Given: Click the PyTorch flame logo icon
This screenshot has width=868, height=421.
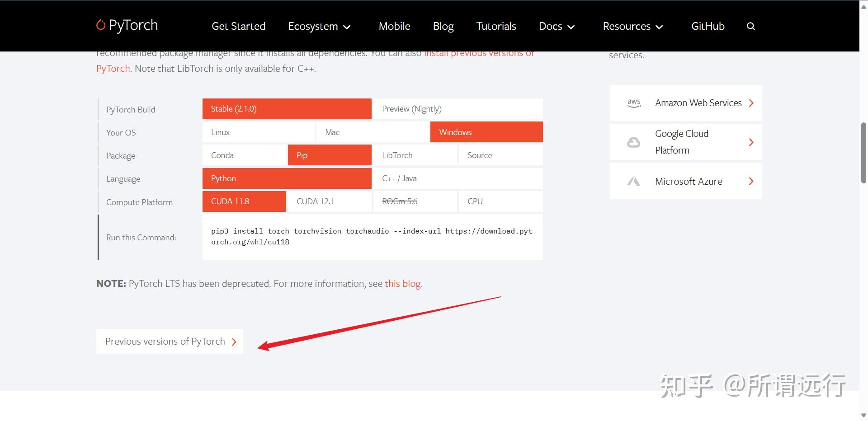Looking at the screenshot, I should pos(101,25).
